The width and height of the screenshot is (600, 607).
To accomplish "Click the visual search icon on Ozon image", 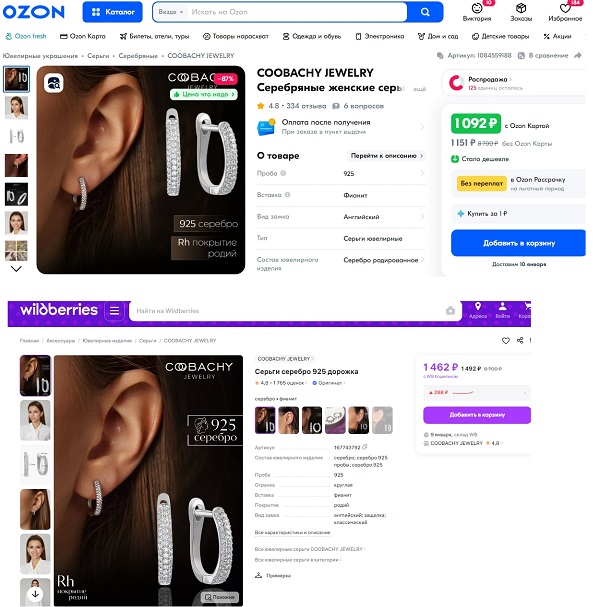I will point(54,83).
